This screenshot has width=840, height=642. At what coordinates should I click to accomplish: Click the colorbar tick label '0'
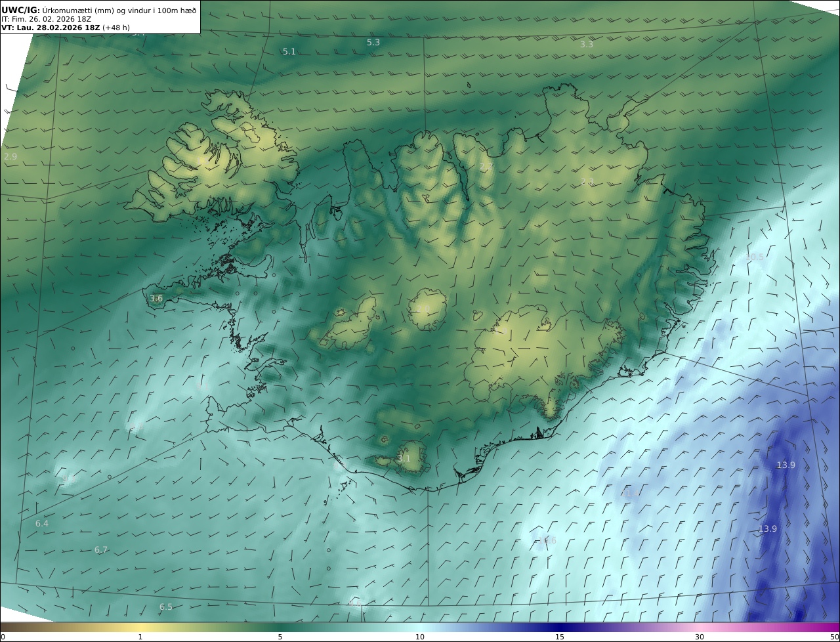pyautogui.click(x=3, y=637)
